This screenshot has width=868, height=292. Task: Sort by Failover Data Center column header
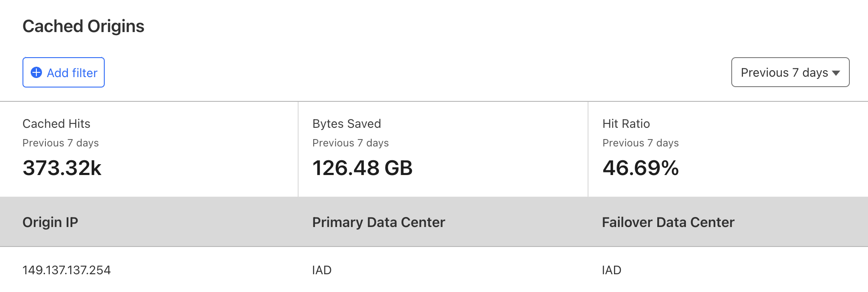click(668, 222)
